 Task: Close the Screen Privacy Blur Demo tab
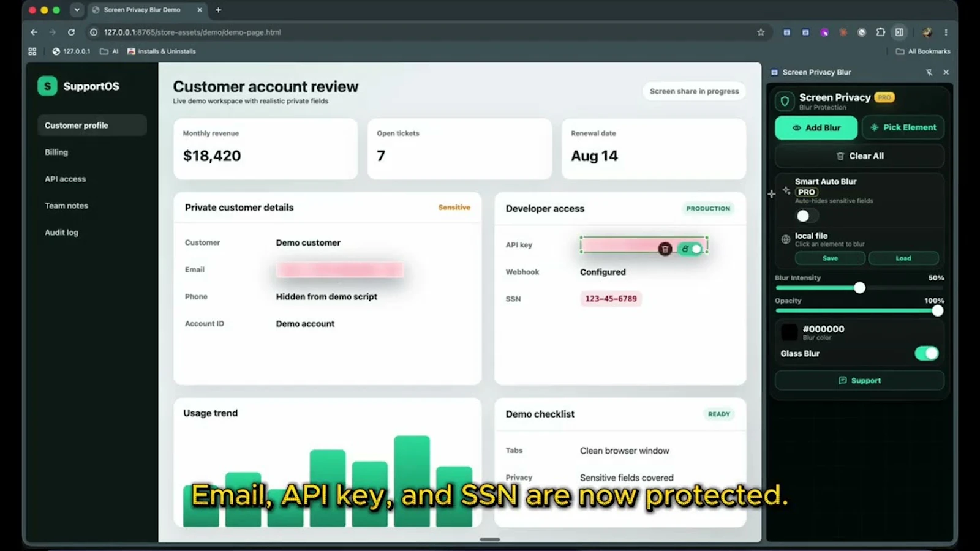(x=200, y=10)
